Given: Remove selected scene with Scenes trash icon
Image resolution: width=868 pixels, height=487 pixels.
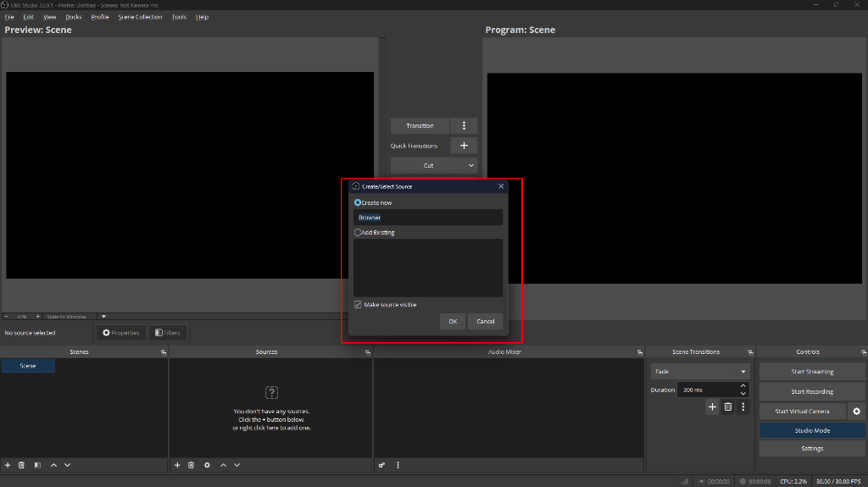Looking at the screenshot, I should [21, 465].
